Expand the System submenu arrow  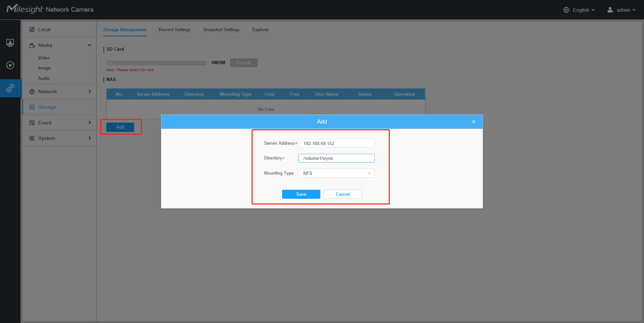(90, 138)
